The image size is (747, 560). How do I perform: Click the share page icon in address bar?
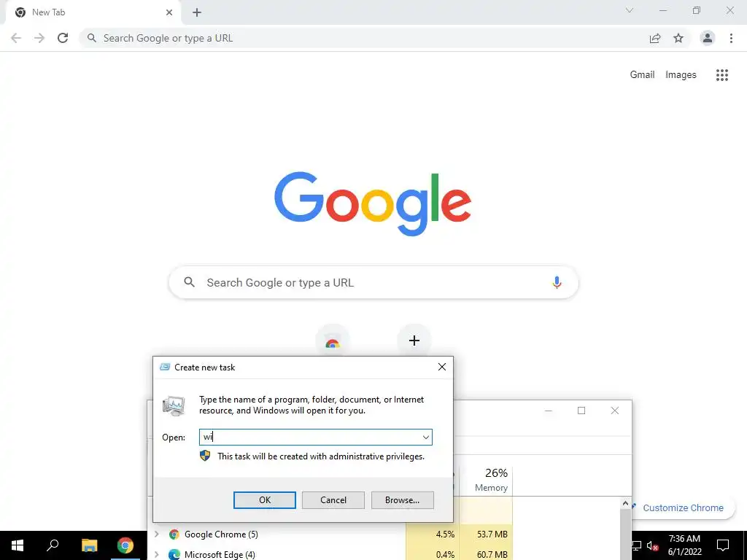pyautogui.click(x=655, y=38)
